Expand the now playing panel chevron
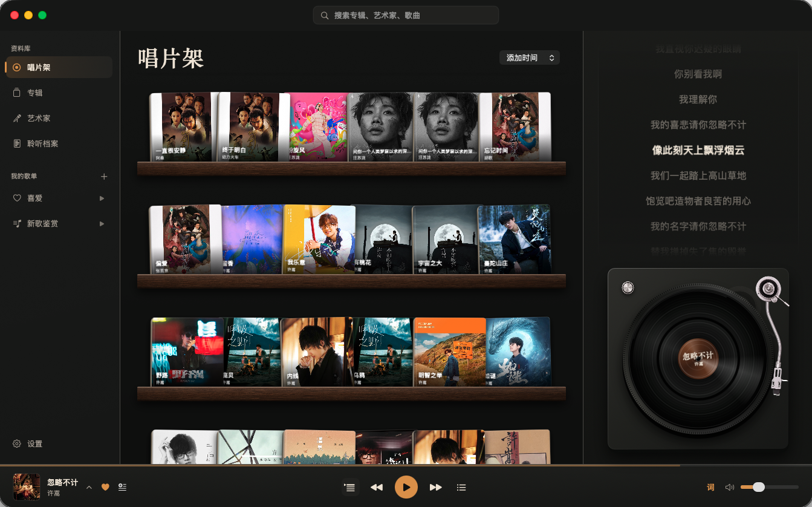The image size is (812, 507). point(89,487)
